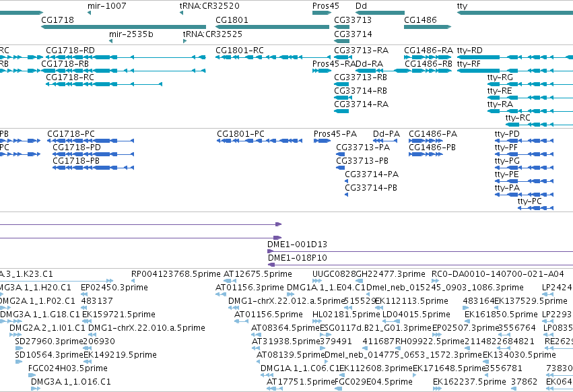Click the CG33714-RA transcript label
Image resolution: width=573 pixels, height=392 pixels.
(361, 104)
